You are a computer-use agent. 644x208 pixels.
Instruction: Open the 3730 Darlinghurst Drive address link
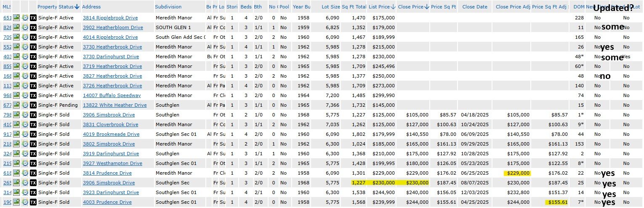pyautogui.click(x=111, y=57)
